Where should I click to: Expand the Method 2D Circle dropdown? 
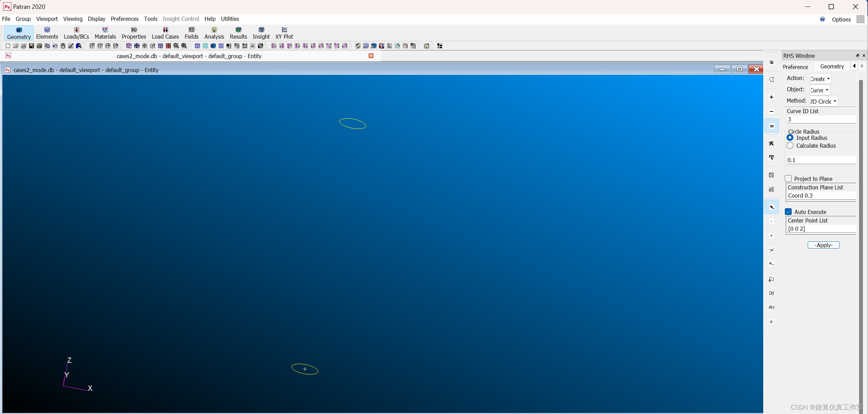tap(824, 102)
